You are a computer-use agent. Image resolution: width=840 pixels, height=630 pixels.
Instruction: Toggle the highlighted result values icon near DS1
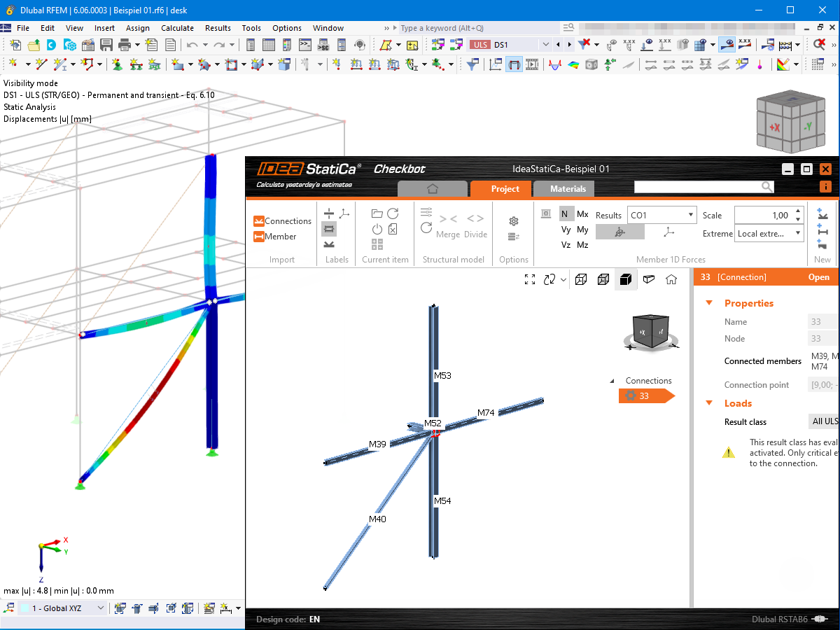click(727, 45)
